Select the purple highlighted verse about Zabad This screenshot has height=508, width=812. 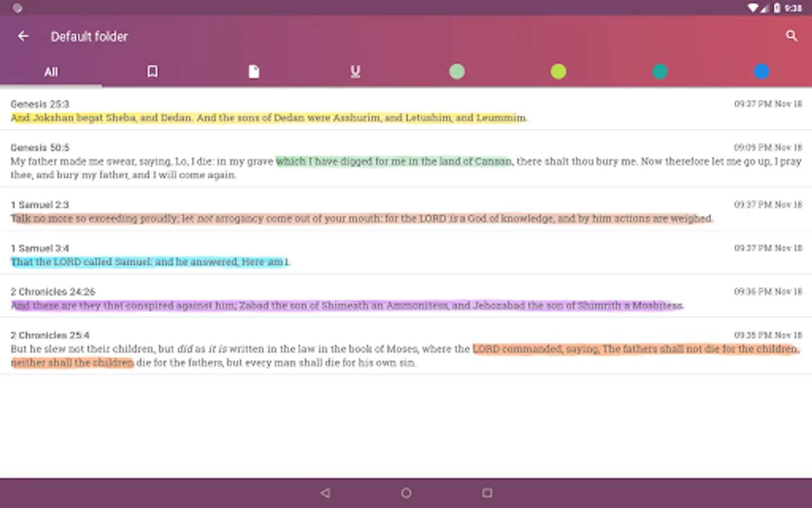coord(347,305)
